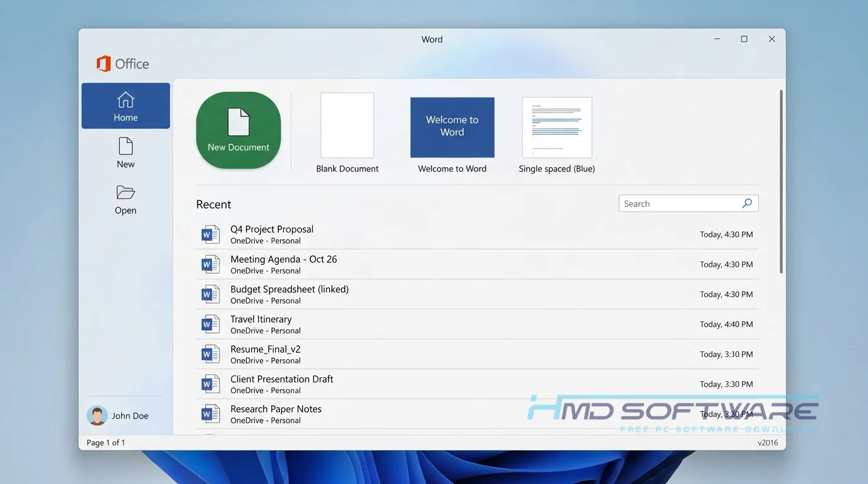Maximize the Word window
Viewport: 868px width, 484px height.
coord(744,39)
